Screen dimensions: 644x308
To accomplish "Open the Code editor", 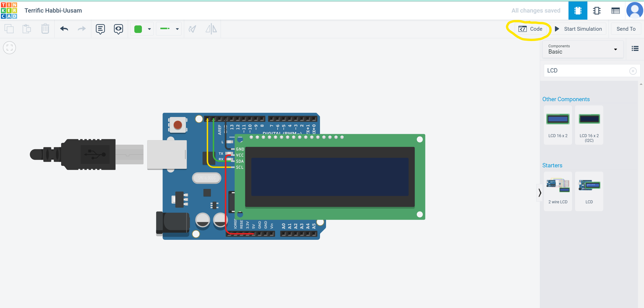I will (530, 29).
